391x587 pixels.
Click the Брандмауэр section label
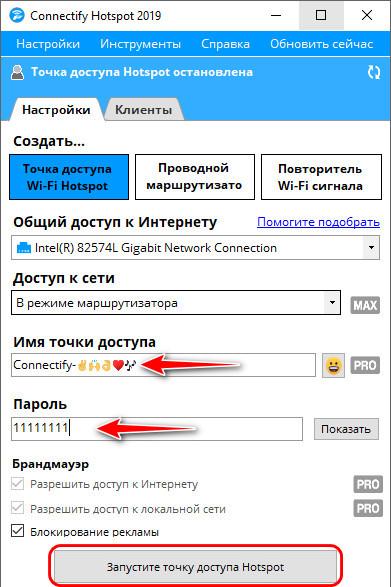click(51, 464)
